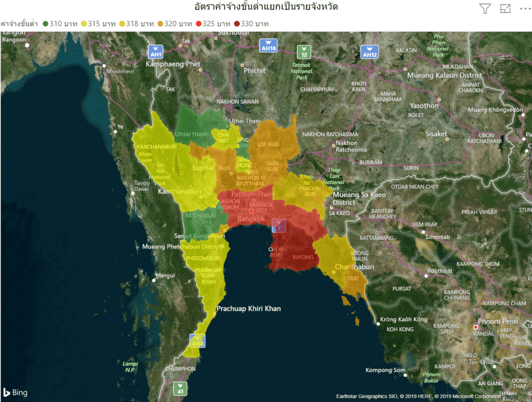Image resolution: width=532 pixels, height=402 pixels.
Task: Click the AH1 highway shield
Action: (x=155, y=52)
